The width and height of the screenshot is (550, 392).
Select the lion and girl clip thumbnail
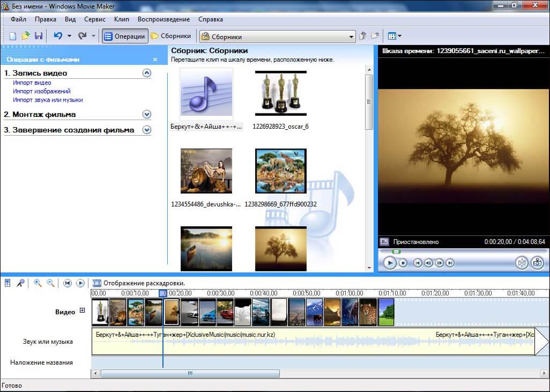point(206,171)
